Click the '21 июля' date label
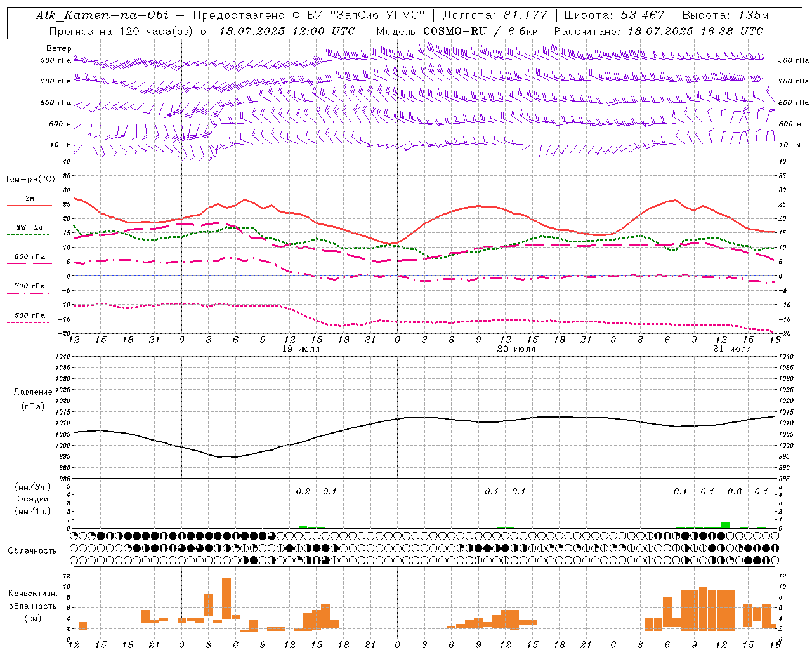Viewport: 812px width, 650px height. (x=732, y=349)
